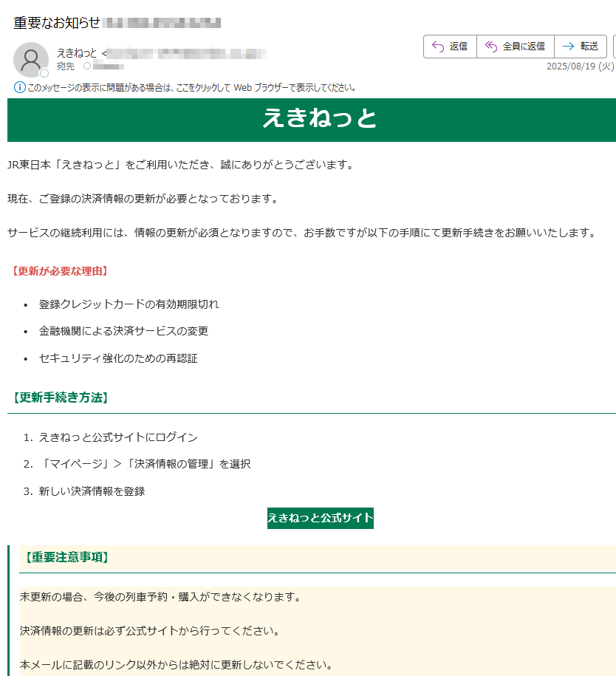The width and height of the screenshot is (616, 676).
Task: Click step 2 mentioning 決済情報の管理
Action: 145,464
